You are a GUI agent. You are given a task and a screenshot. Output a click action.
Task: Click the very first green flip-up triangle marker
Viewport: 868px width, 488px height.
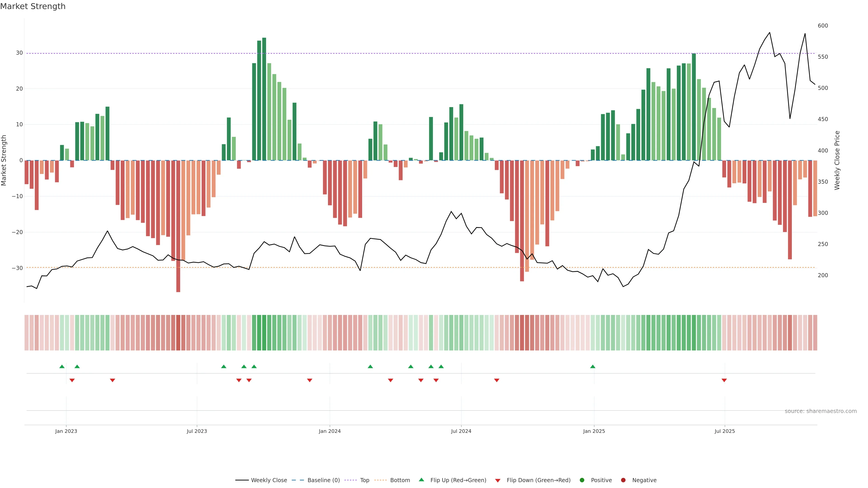[x=62, y=366]
